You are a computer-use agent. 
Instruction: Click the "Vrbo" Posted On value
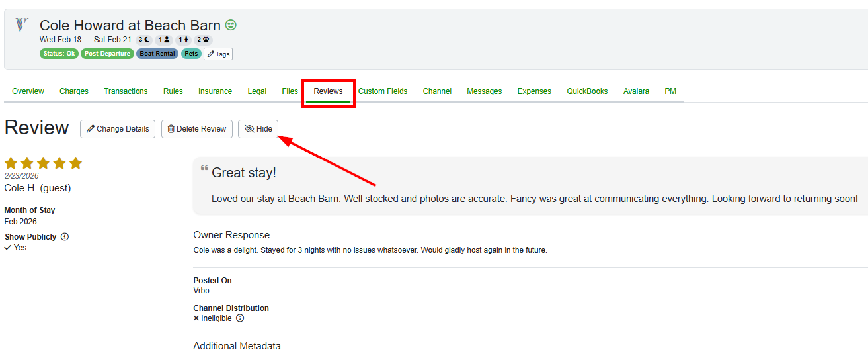tap(202, 291)
